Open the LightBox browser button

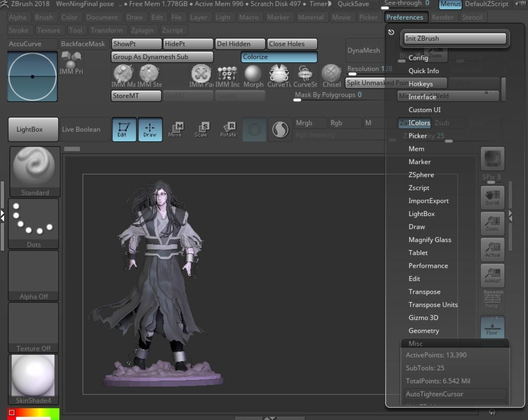coord(33,129)
